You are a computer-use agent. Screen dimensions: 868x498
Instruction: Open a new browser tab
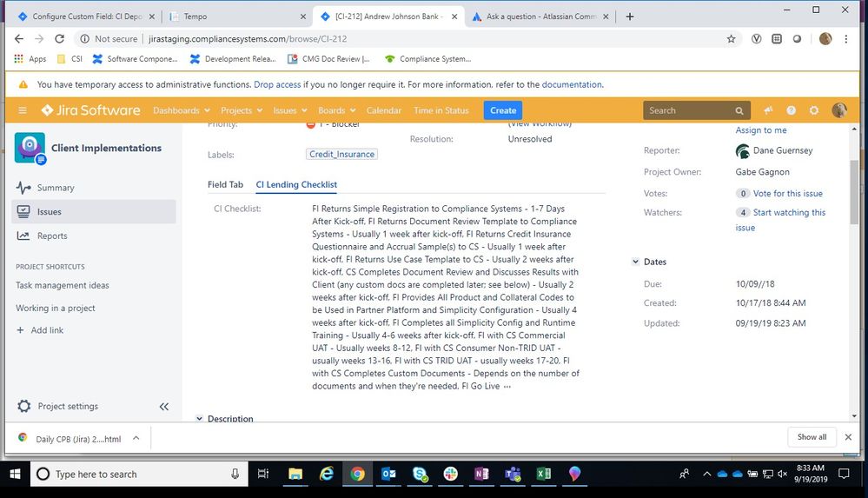(x=629, y=17)
